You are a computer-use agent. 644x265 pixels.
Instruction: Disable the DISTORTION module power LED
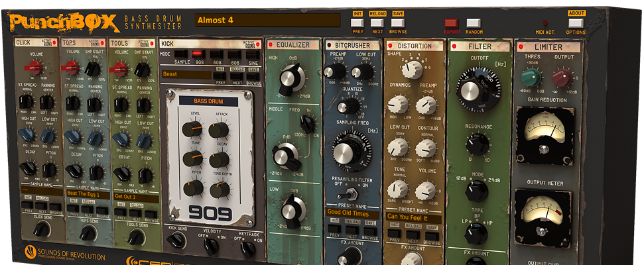389,45
